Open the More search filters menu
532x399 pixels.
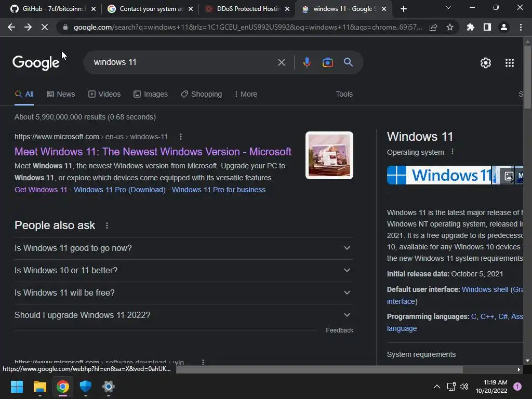pyautogui.click(x=246, y=94)
